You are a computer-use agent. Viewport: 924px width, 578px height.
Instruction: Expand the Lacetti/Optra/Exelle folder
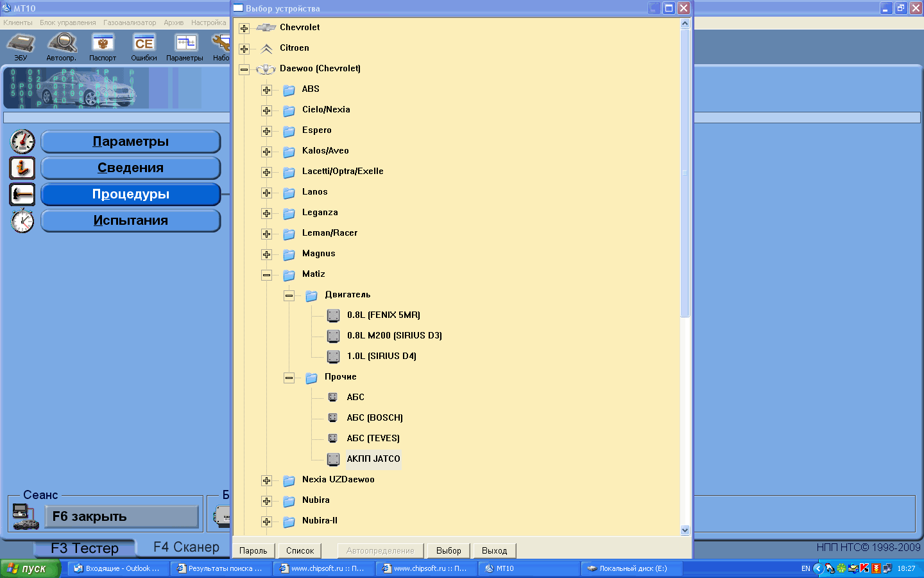266,172
